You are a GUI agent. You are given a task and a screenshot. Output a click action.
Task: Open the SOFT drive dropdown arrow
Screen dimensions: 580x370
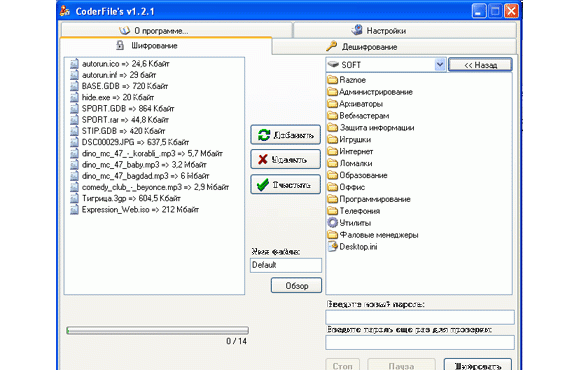pyautogui.click(x=439, y=65)
